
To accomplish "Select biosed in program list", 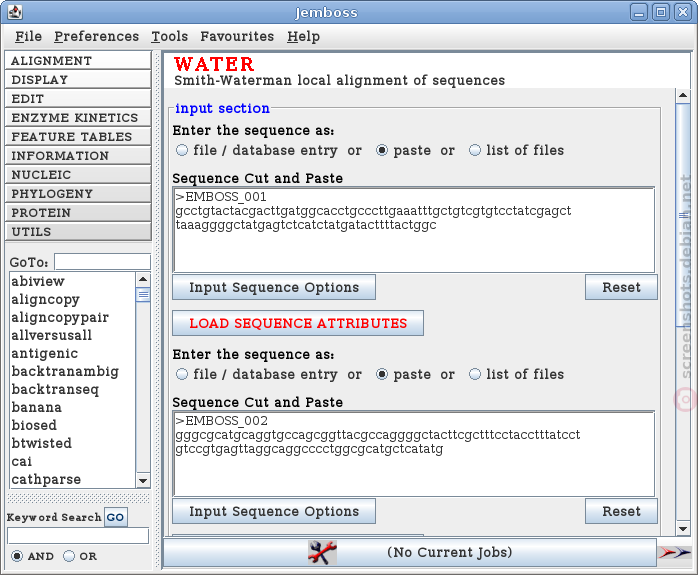I will coord(72,425).
